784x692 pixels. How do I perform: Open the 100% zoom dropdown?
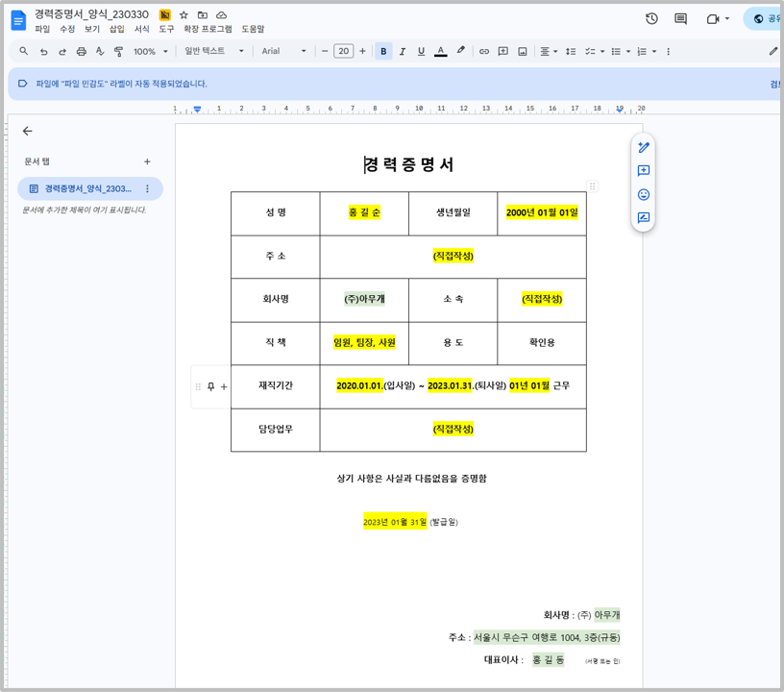(x=151, y=52)
